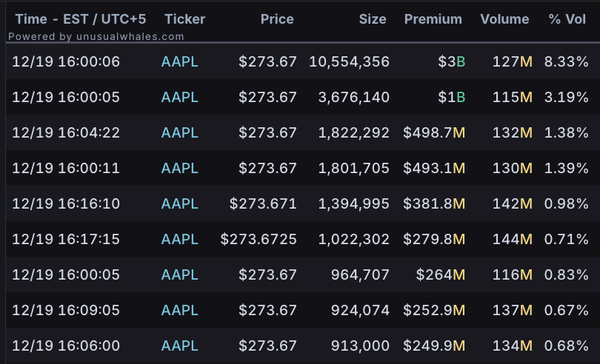The image size is (600, 364).
Task: Open AAPL ticker in the 16:00:06 row
Action: pos(179,61)
